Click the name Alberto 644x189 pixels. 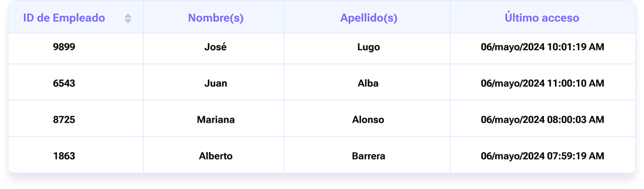(215, 156)
